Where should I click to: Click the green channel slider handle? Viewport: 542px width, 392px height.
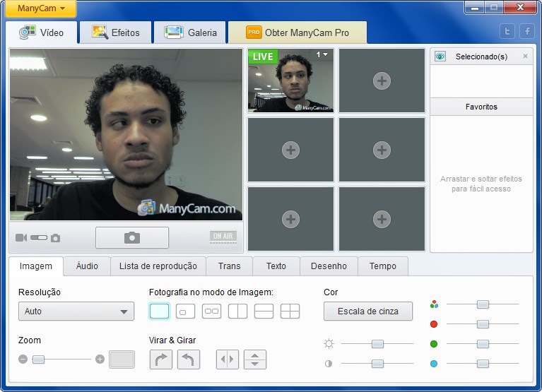[x=483, y=344]
